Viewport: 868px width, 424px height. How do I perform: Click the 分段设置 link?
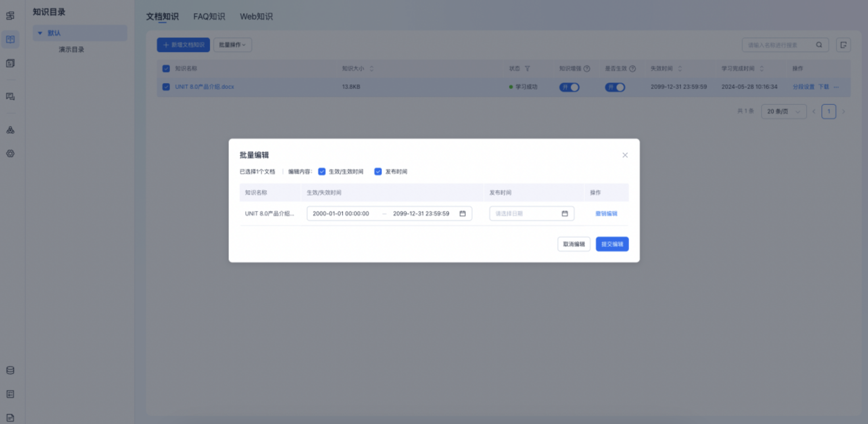click(803, 87)
